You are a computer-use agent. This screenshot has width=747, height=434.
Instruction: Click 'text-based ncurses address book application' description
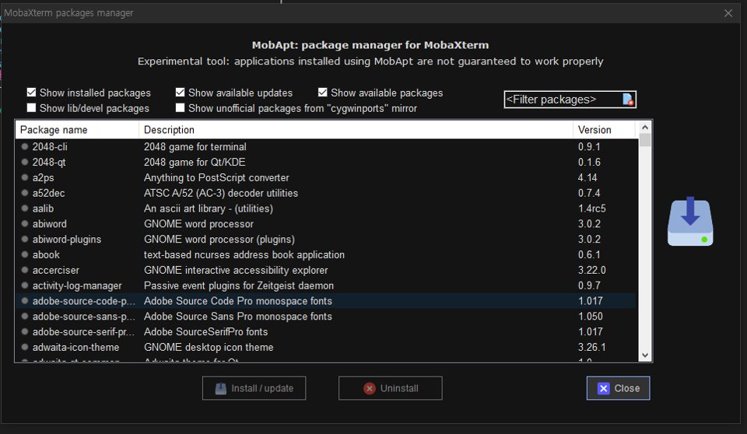244,255
